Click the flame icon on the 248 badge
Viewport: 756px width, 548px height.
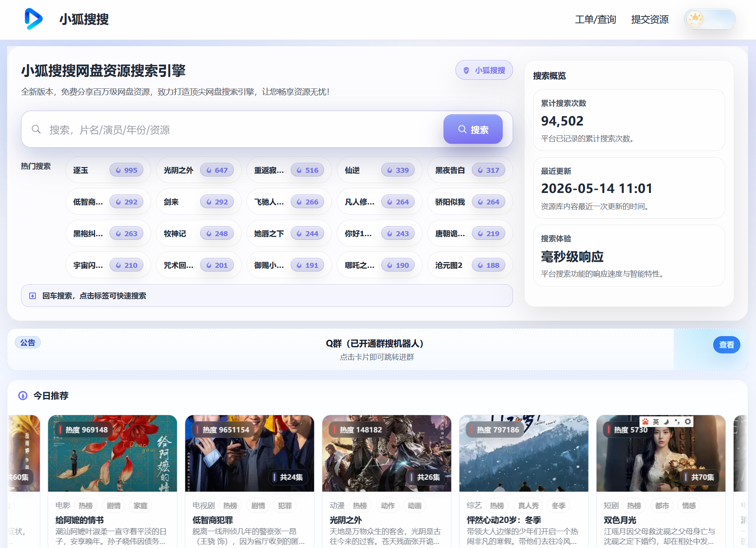209,234
